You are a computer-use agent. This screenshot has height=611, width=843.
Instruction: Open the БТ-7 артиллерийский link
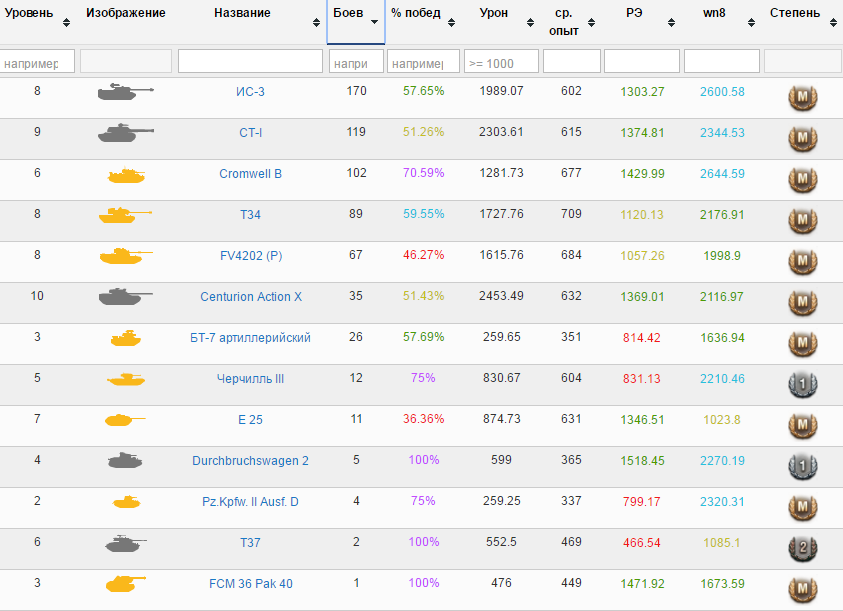click(x=250, y=338)
